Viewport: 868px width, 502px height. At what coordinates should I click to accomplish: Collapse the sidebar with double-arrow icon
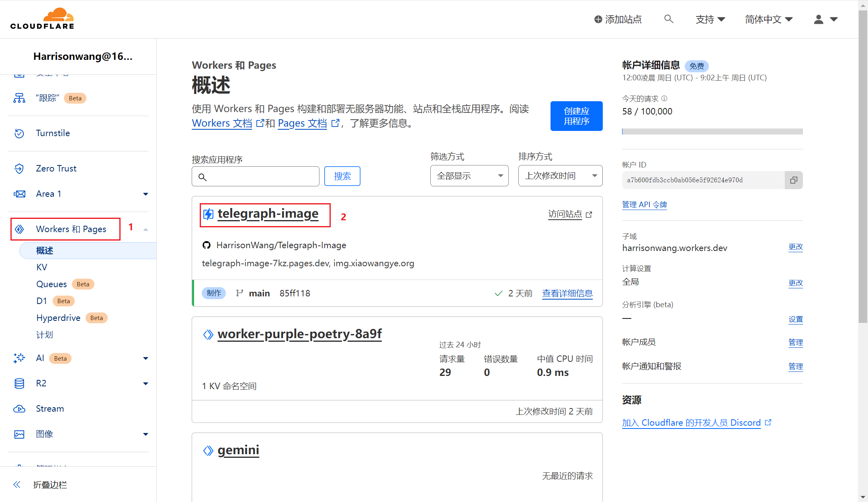click(x=17, y=485)
